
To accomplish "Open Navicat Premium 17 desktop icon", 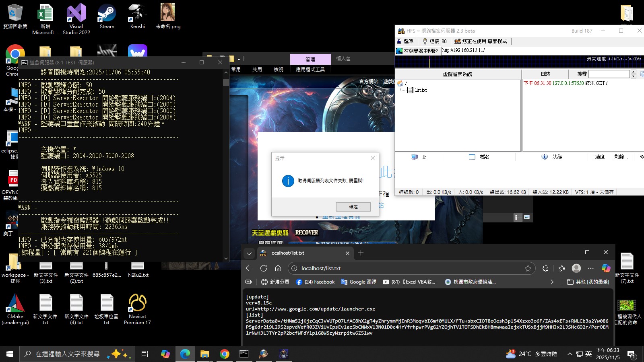I will click(x=138, y=309).
